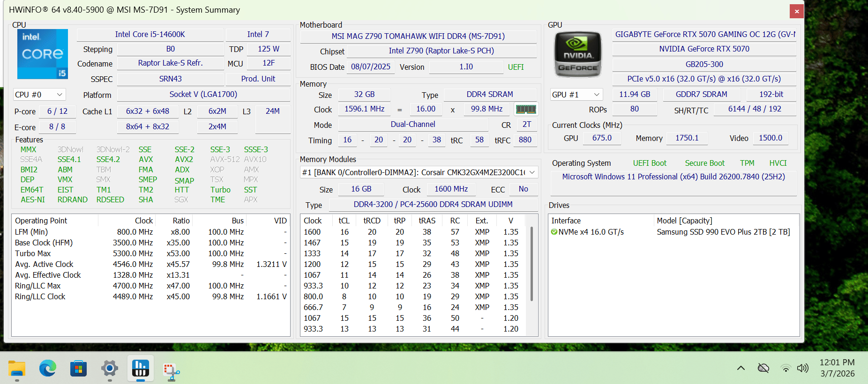The height and width of the screenshot is (384, 868).
Task: Click the 1596.1 MHz memory clock value
Action: (365, 109)
